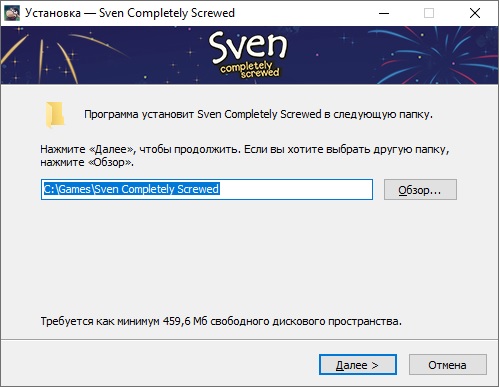Click the installation path input field
This screenshot has width=499, height=387.
point(207,189)
